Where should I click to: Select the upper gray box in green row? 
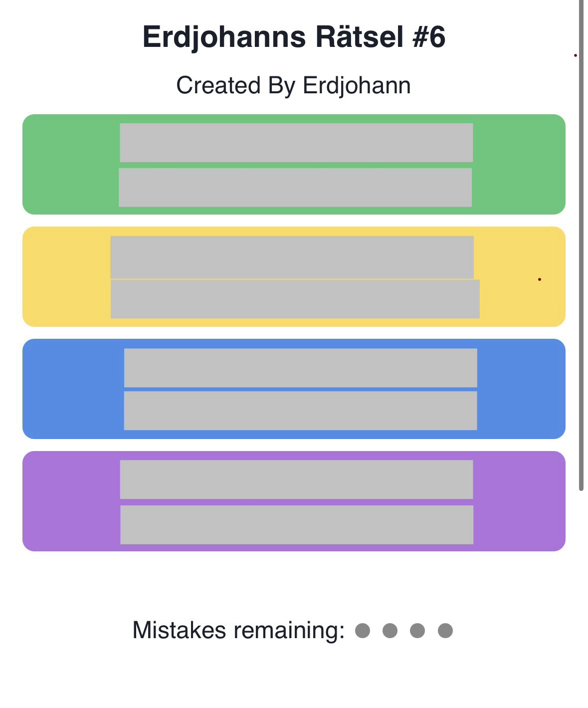296,143
